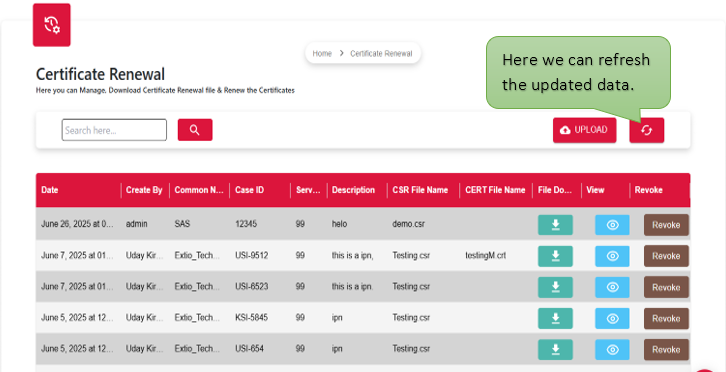
Task: View details of the demo.csr row
Action: coord(612,225)
